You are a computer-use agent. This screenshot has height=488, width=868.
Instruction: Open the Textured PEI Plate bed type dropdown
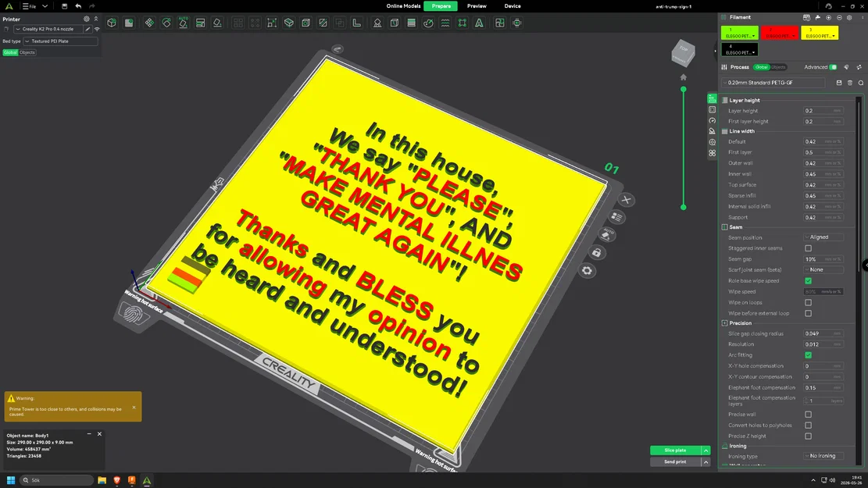(60, 41)
